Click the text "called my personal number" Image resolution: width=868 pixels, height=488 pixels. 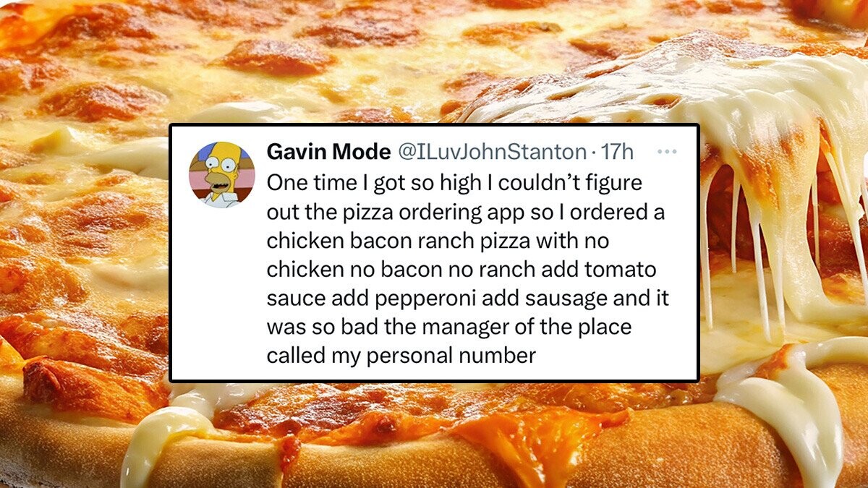click(x=401, y=356)
